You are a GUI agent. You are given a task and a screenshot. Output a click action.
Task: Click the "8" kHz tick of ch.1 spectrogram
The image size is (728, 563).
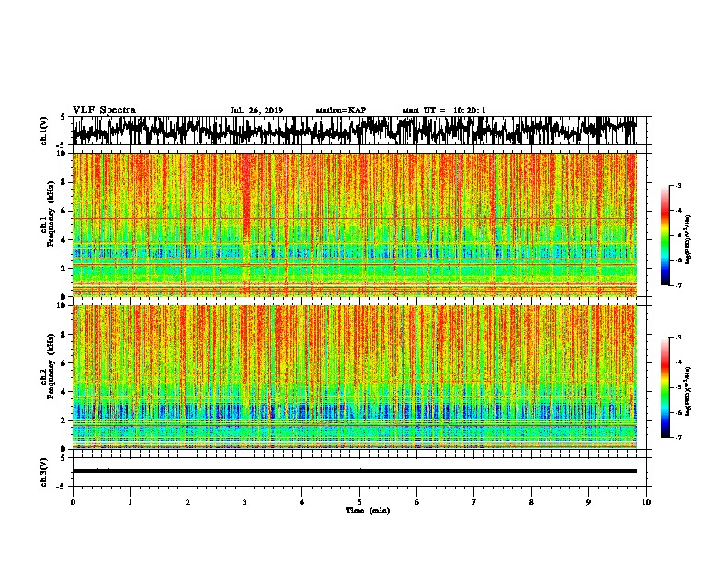[x=64, y=182]
